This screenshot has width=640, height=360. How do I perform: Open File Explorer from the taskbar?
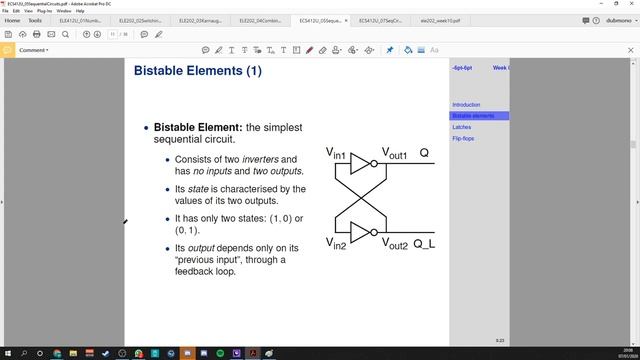click(73, 353)
